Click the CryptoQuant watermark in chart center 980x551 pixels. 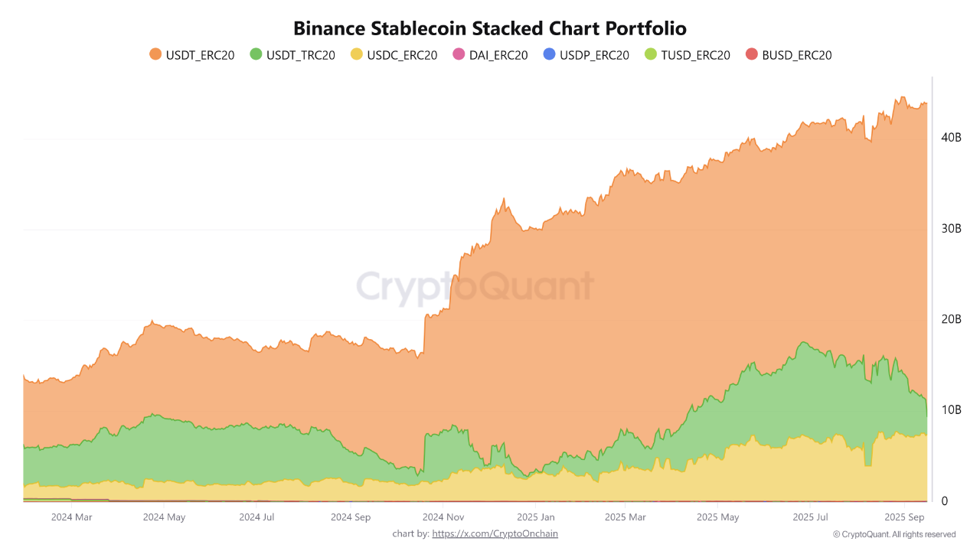[475, 286]
